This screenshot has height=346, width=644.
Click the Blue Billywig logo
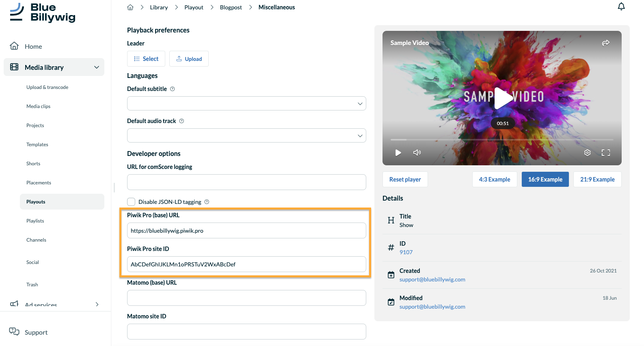43,13
